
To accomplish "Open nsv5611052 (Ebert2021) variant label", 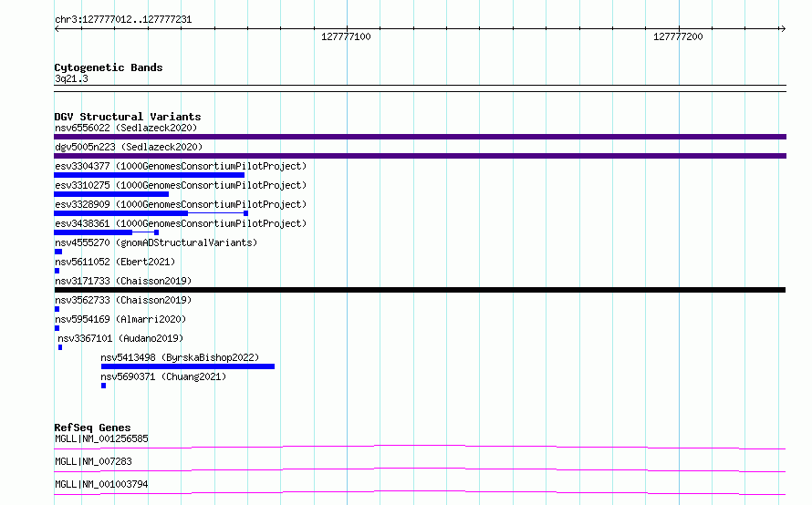I will 115,262.
